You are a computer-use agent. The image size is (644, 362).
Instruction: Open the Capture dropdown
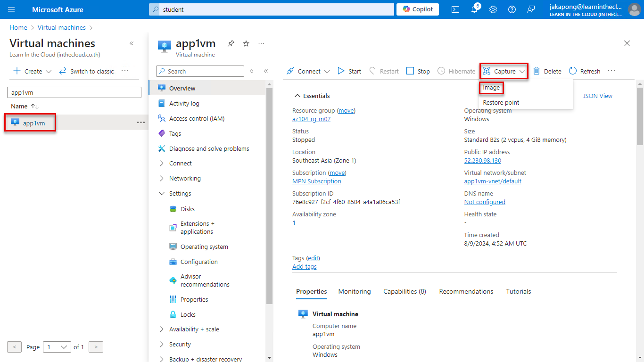click(x=504, y=71)
